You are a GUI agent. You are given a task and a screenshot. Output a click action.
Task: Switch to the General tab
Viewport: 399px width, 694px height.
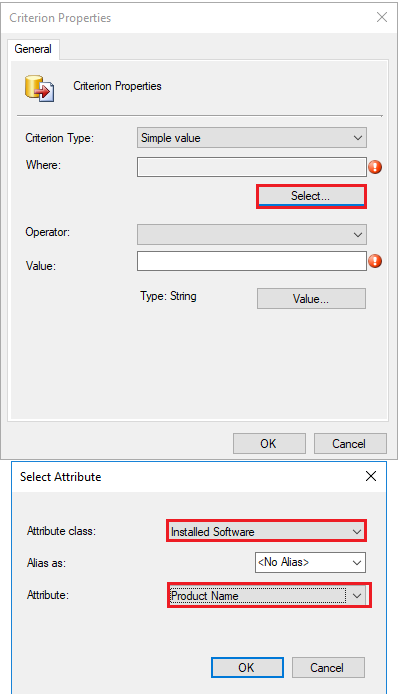tap(33, 49)
